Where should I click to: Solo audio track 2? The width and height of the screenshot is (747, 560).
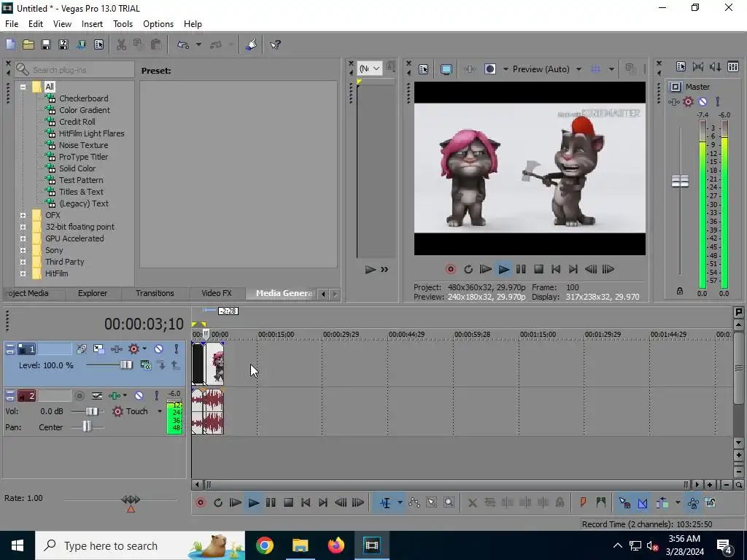pyautogui.click(x=156, y=396)
